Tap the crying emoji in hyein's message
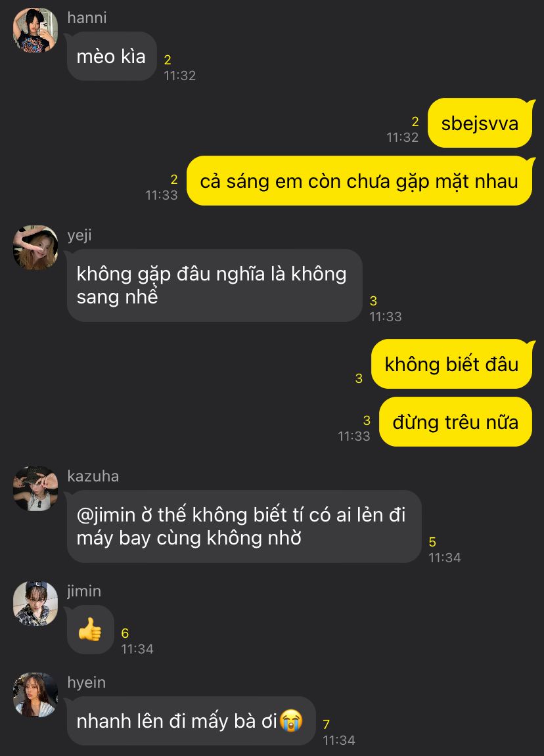The height and width of the screenshot is (756, 544). click(x=291, y=721)
